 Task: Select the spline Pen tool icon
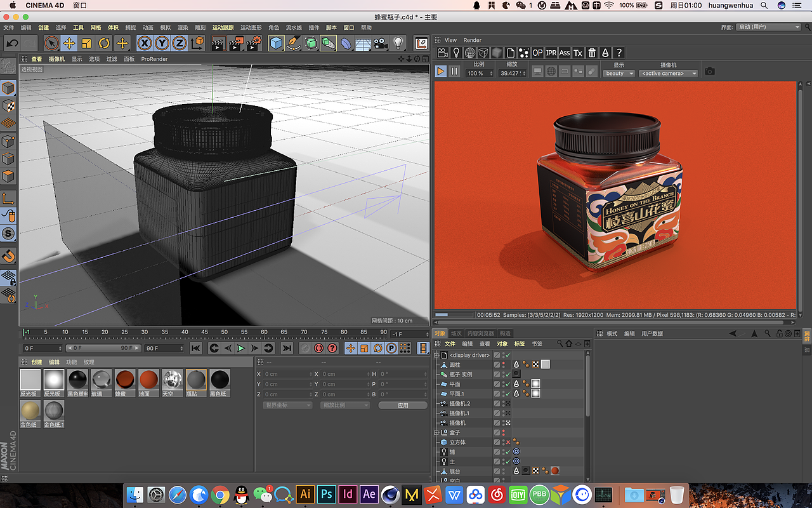[294, 43]
